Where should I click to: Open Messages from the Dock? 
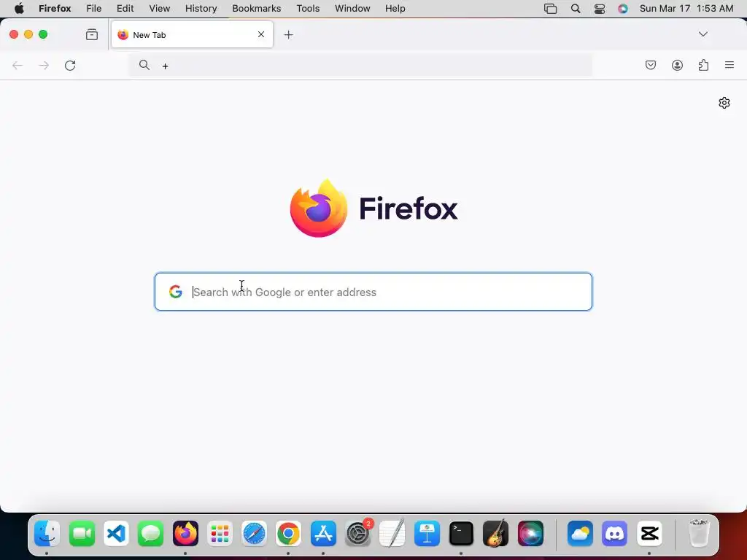click(151, 533)
